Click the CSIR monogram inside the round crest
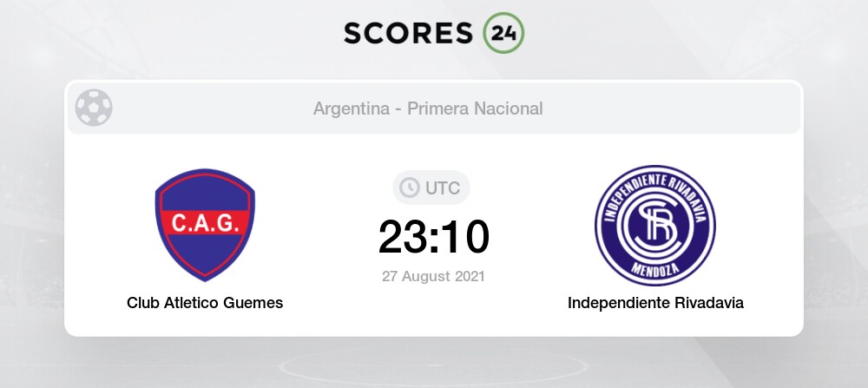The image size is (868, 388). 654,225
